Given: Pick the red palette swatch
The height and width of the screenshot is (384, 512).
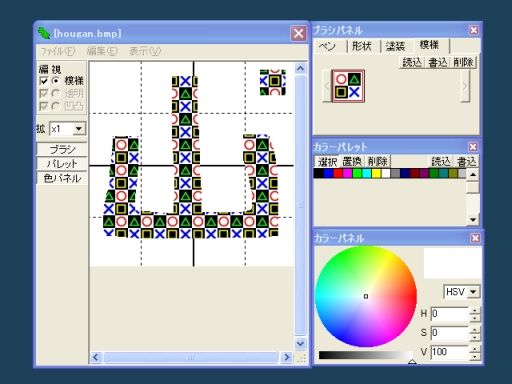Looking at the screenshot, I should point(338,173).
